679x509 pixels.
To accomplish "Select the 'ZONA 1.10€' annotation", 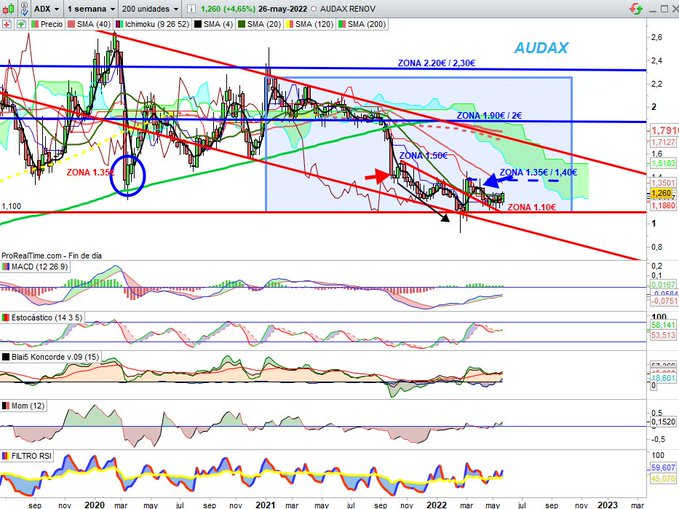I will click(x=531, y=207).
